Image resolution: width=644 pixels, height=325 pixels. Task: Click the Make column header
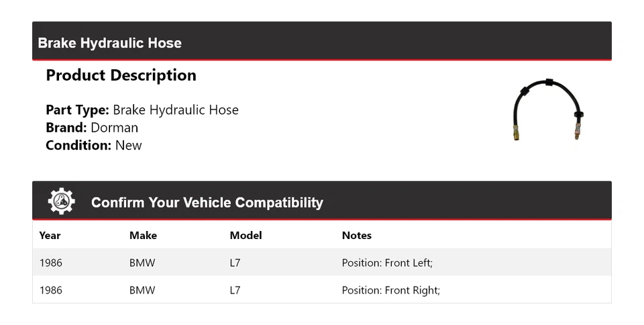coord(143,235)
